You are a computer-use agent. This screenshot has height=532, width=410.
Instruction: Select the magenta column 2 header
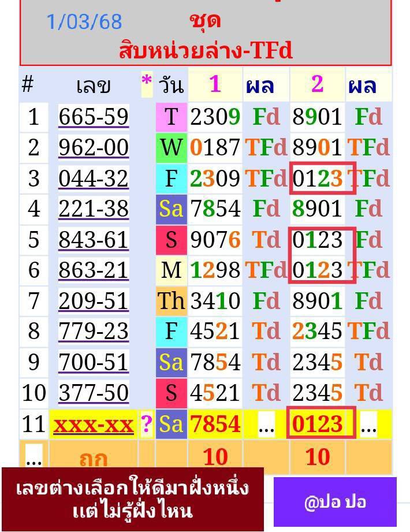317,85
